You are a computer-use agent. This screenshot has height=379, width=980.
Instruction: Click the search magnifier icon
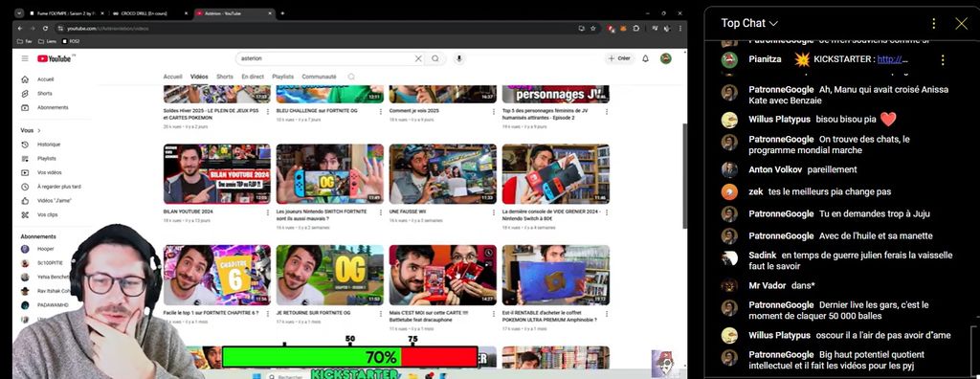pyautogui.click(x=435, y=58)
